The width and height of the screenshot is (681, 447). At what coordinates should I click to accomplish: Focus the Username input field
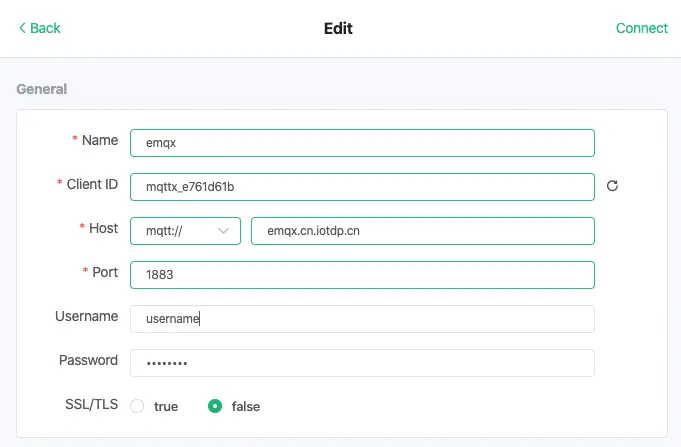coord(362,319)
